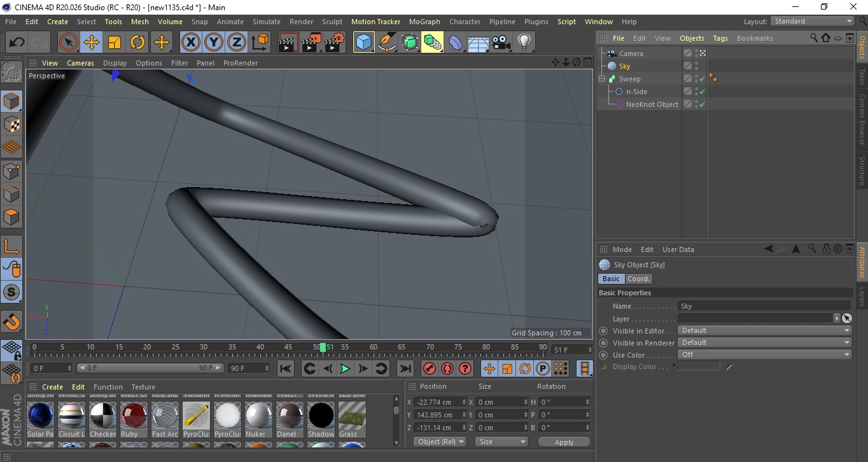The width and height of the screenshot is (868, 462).
Task: Open the Use Color dropdown
Action: [765, 354]
